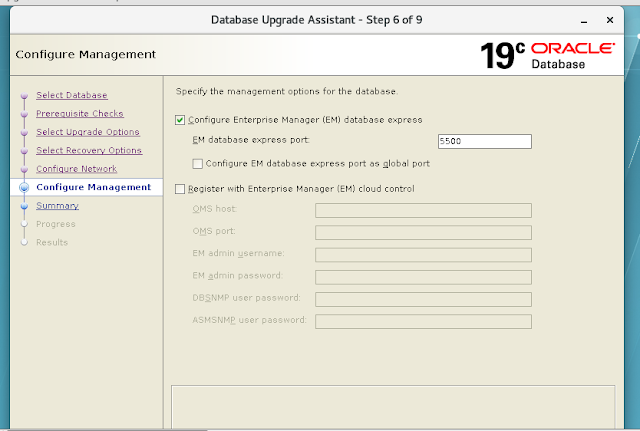Click the Summary step bullet
Viewport: 640px width, 431px height.
(24, 206)
